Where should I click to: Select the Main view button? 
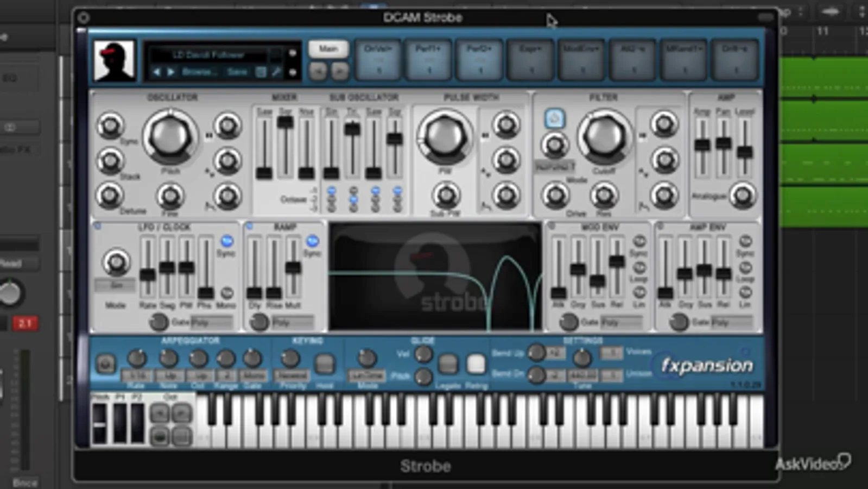point(328,49)
